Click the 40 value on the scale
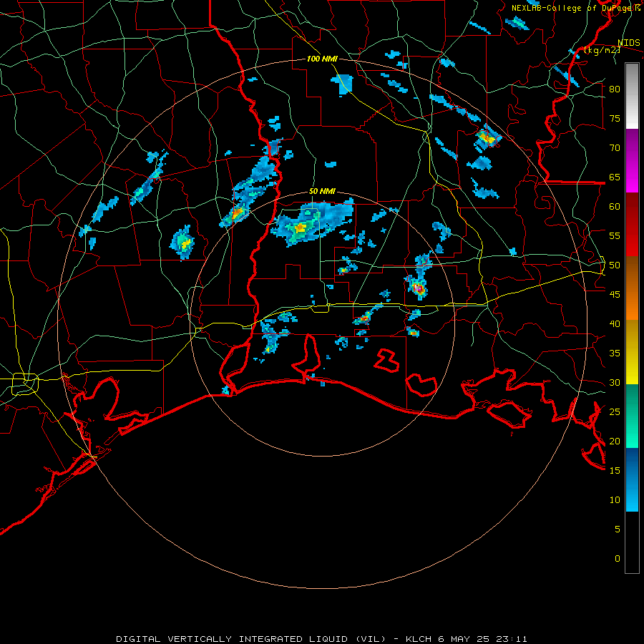The image size is (644, 644). [615, 324]
